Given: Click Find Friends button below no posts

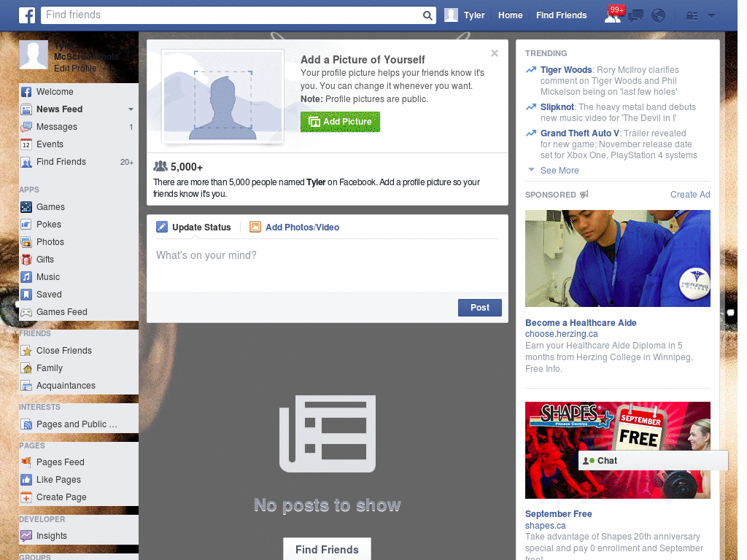Looking at the screenshot, I should 327,550.
